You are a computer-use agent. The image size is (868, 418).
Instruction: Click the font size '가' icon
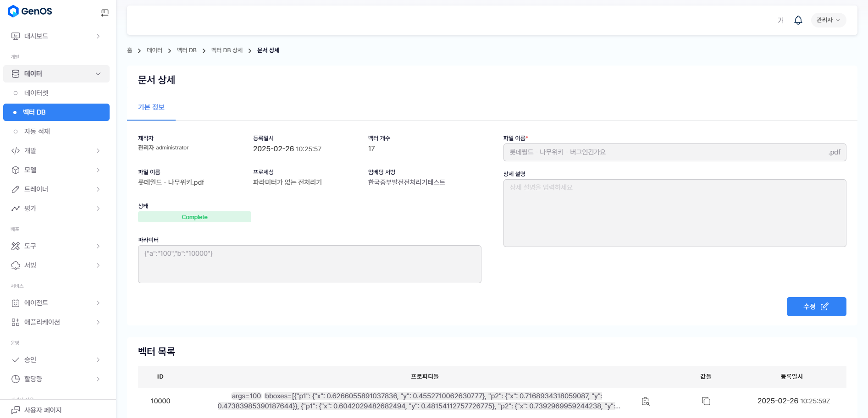[780, 20]
